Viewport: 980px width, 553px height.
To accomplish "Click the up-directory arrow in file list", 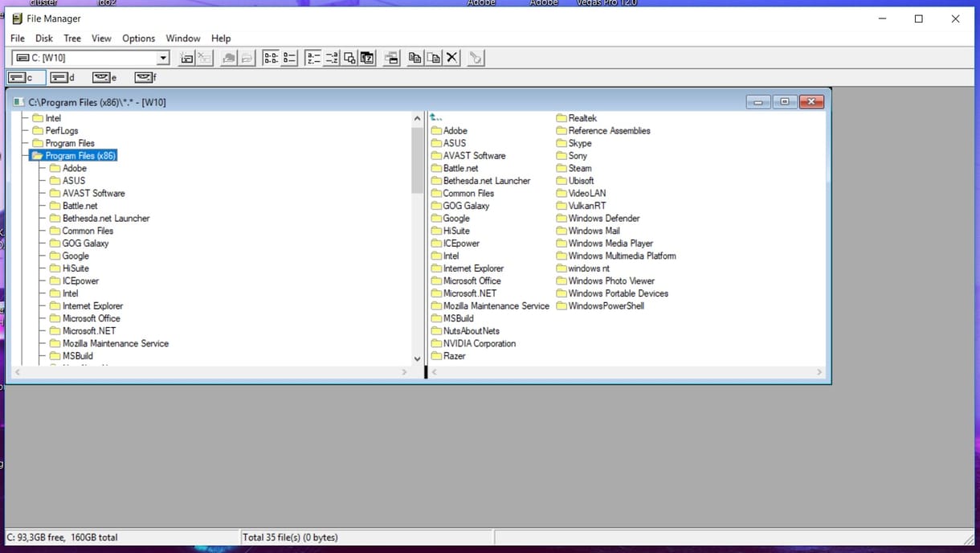I will 436,118.
